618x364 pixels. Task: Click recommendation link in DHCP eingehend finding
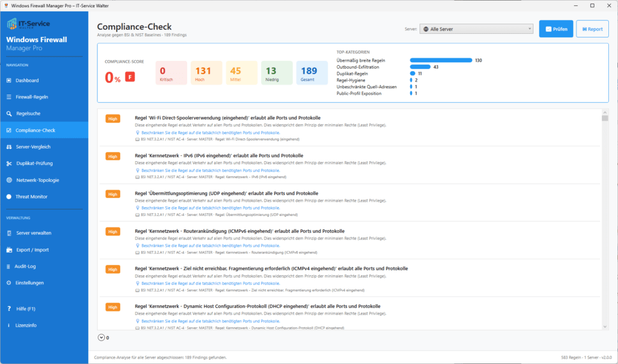211,321
